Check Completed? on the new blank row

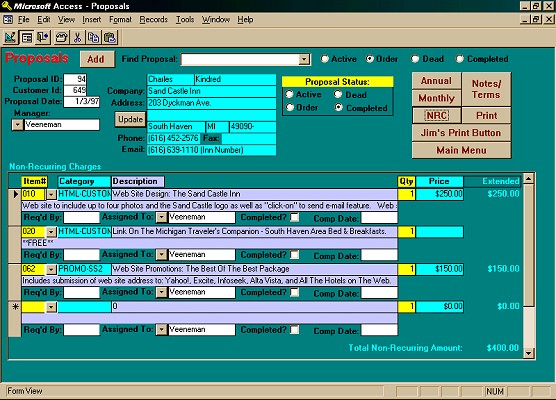tap(294, 330)
